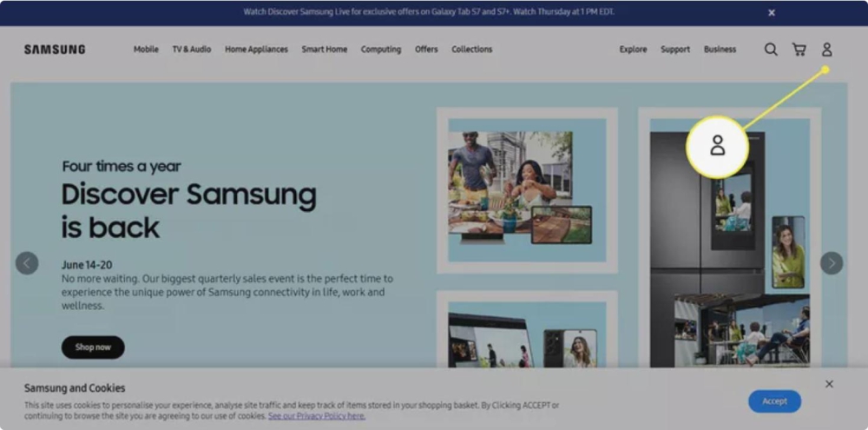The width and height of the screenshot is (868, 430).
Task: Open the search magnifier icon
Action: click(x=771, y=50)
